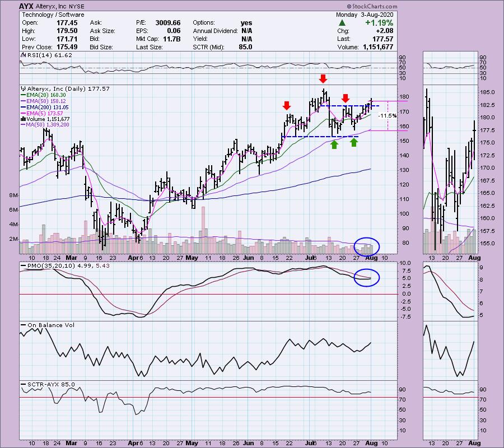
Task: Click the PMO(35,20,10) 4.99, 5.43 label
Action: [x=68, y=266]
